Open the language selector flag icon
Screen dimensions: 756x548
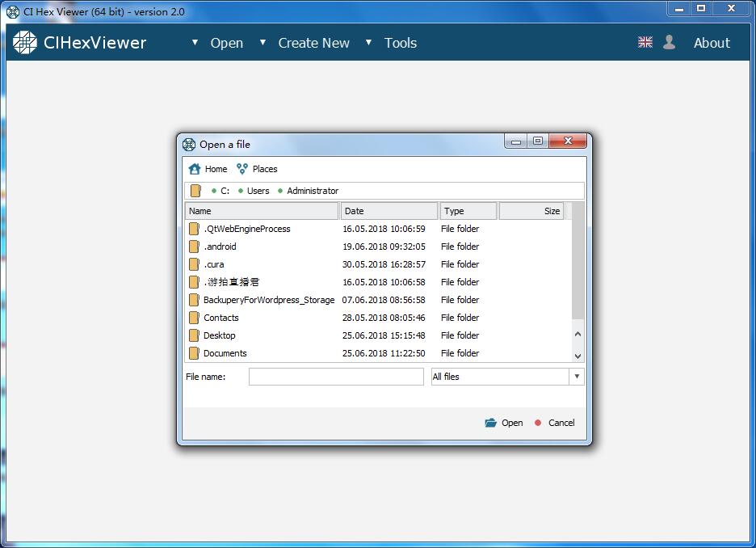645,43
